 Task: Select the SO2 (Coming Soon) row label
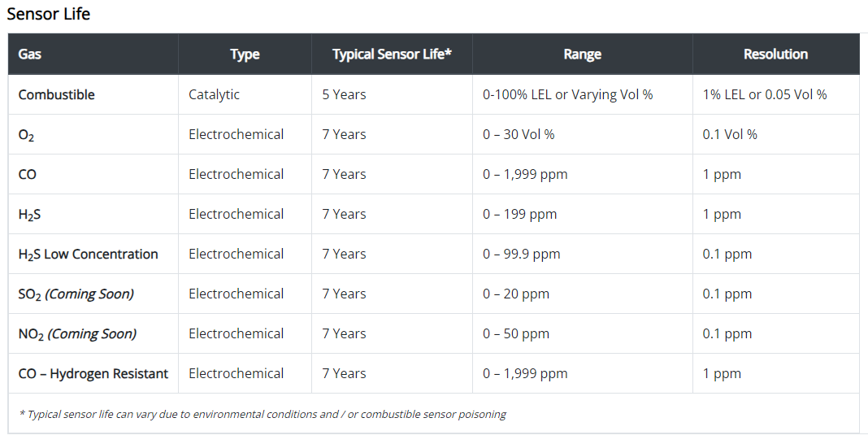point(76,294)
